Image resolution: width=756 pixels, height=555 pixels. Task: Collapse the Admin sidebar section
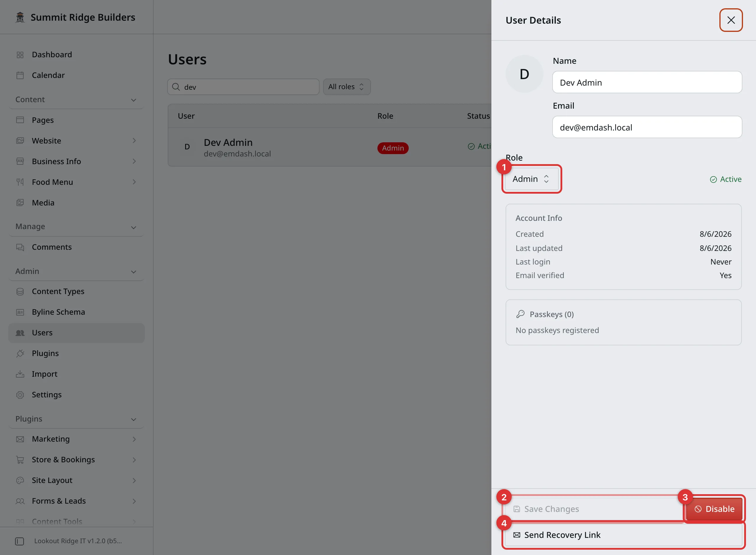coord(76,271)
